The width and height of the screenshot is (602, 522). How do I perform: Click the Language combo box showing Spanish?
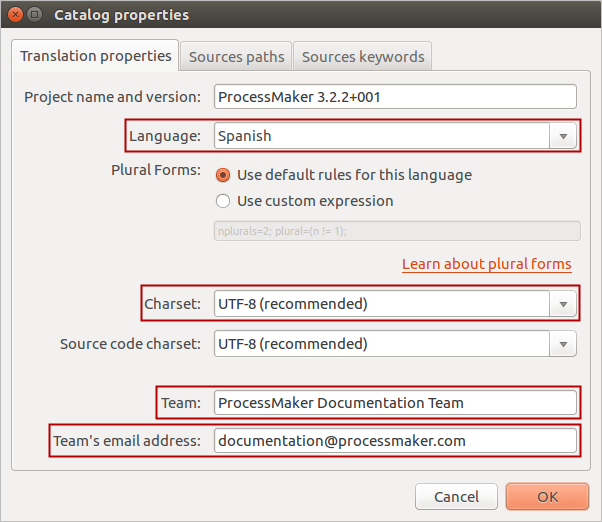382,135
